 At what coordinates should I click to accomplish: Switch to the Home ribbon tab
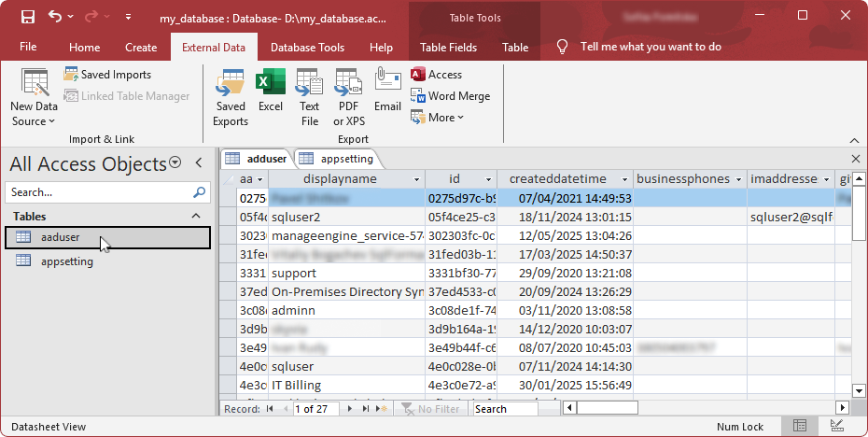(x=85, y=47)
